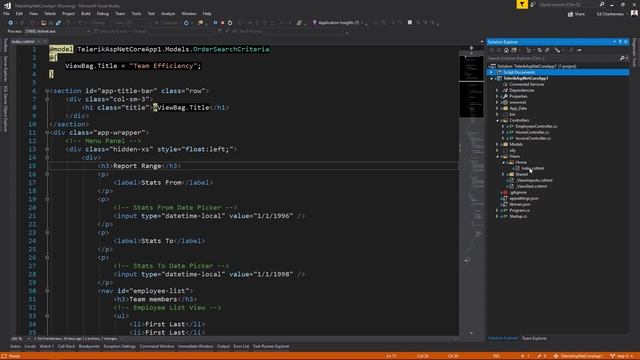Open the Process dropdown in debug toolbar
This screenshot has width=640, height=360.
(88, 31)
